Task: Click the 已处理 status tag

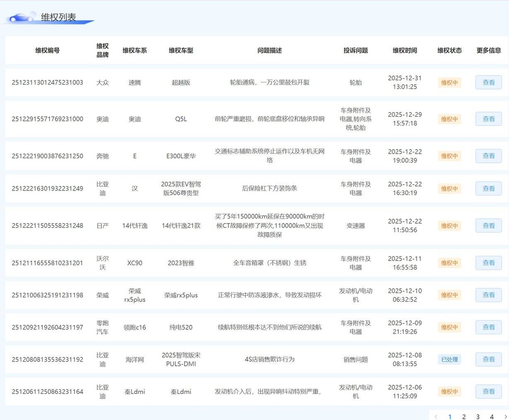Action: (x=449, y=360)
